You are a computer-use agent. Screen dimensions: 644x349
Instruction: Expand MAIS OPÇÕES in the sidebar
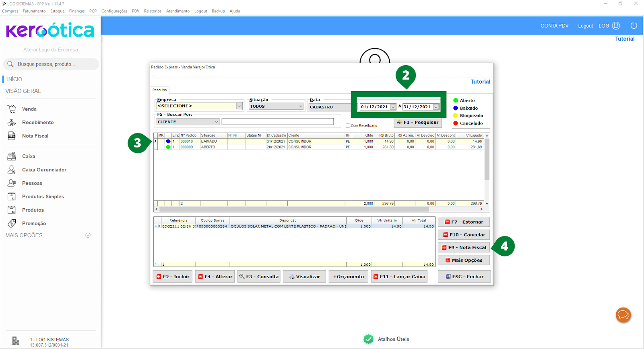coord(88,235)
